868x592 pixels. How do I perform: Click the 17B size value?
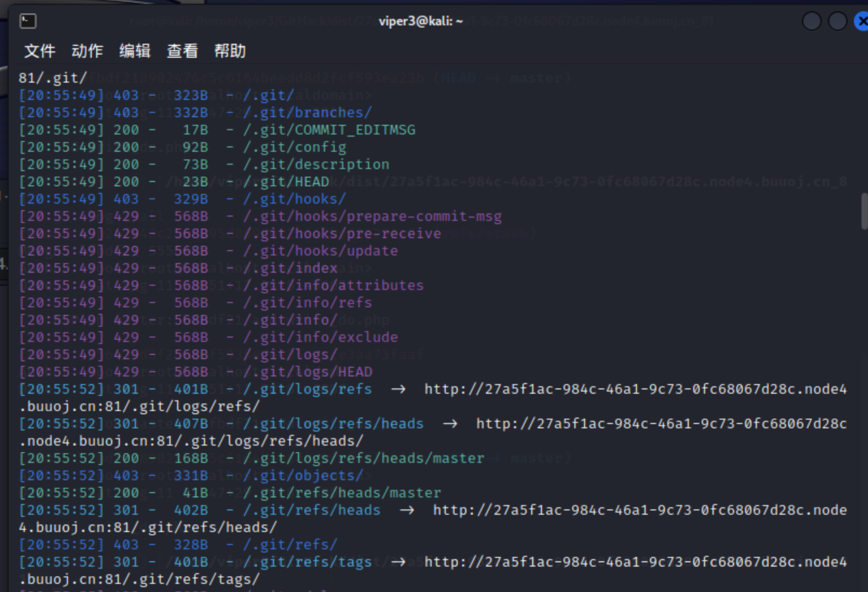click(x=195, y=130)
